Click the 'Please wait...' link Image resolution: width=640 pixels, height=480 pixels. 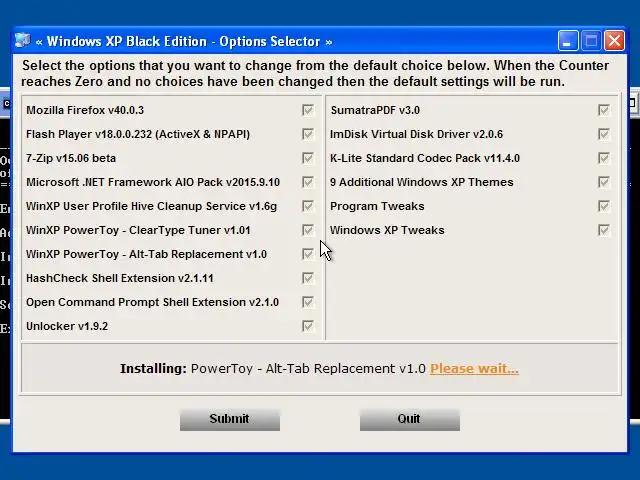coord(474,369)
